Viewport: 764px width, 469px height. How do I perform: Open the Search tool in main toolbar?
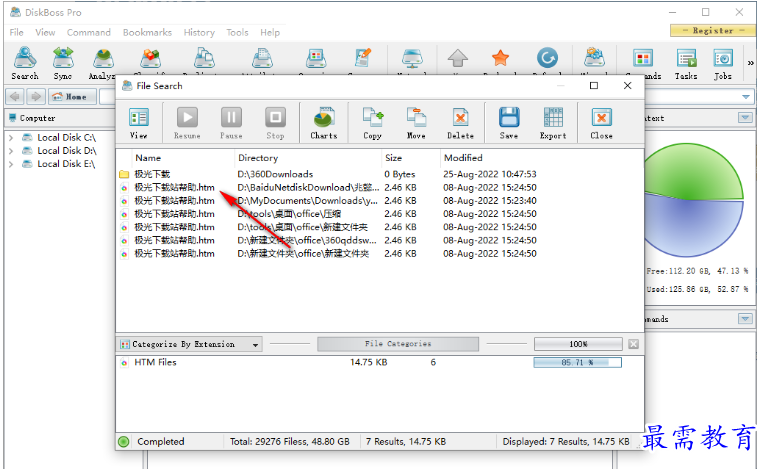pyautogui.click(x=25, y=63)
